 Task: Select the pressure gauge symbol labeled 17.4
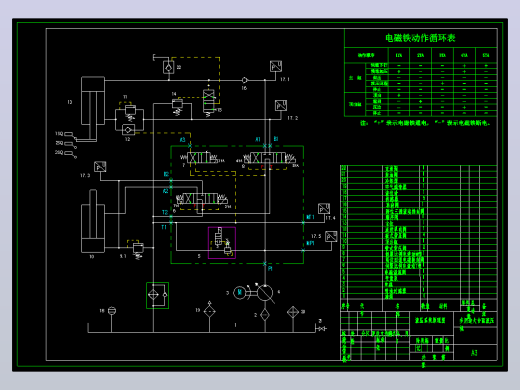324,209
